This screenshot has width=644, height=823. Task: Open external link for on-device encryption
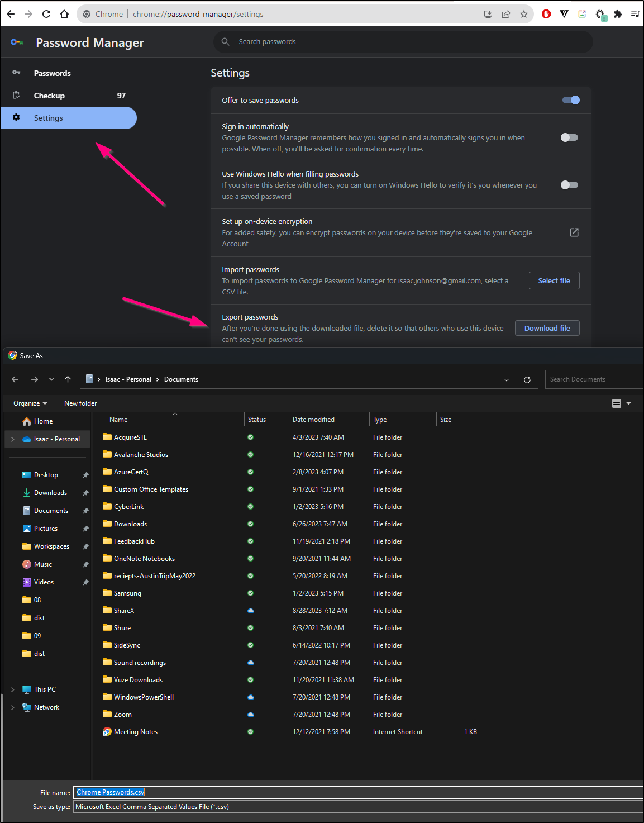click(x=574, y=232)
